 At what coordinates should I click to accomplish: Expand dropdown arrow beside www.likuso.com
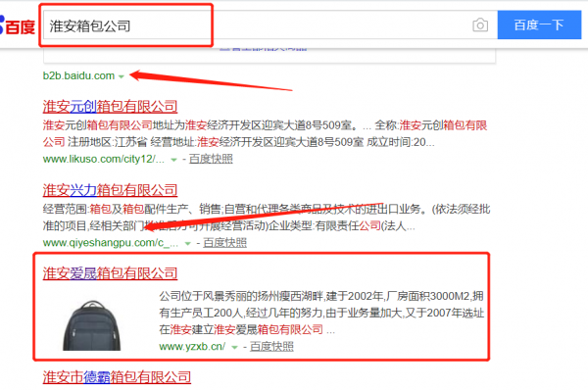click(x=173, y=160)
